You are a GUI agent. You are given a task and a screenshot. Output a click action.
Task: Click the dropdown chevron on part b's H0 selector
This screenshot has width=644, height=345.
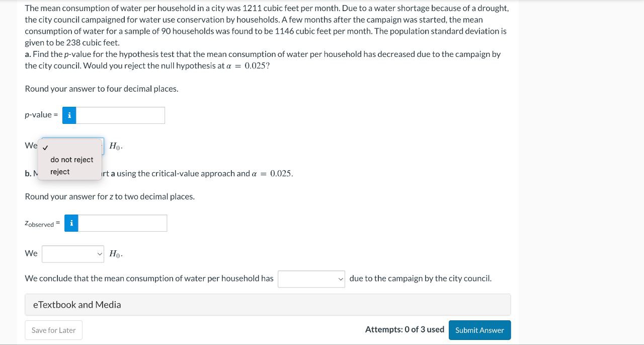click(x=100, y=254)
